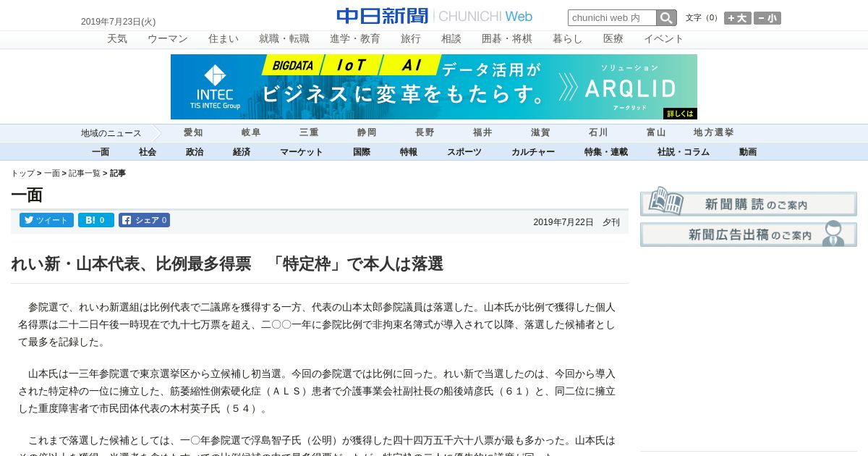Click the date 2019年7月22日 夕刊
The height and width of the screenshot is (456, 868).
click(576, 222)
